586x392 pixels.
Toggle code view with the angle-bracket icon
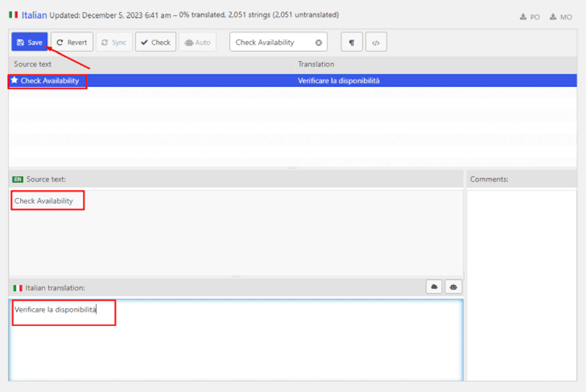tap(376, 42)
